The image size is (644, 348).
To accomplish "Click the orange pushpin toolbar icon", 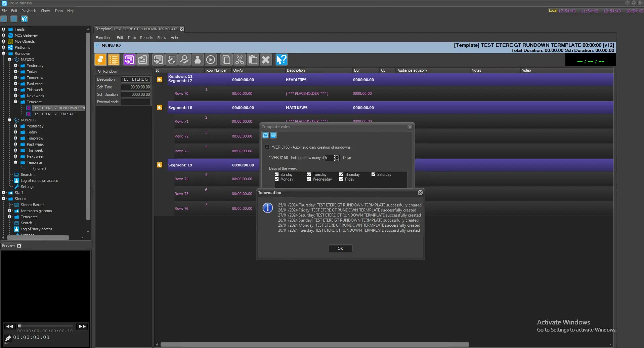I will point(100,60).
